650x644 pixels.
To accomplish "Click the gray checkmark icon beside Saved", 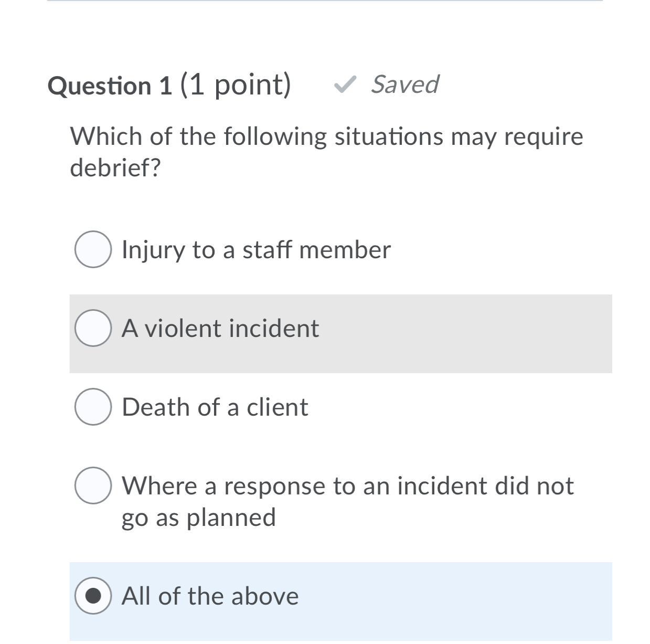I will coord(345,84).
